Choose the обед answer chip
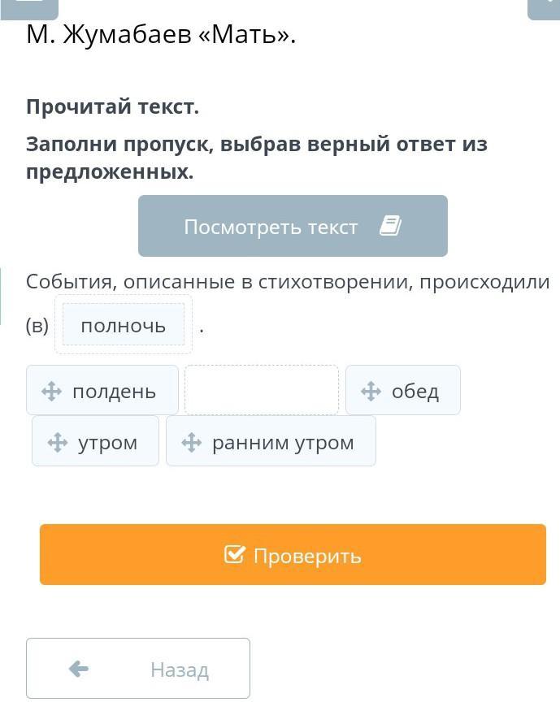Image resolution: width=560 pixels, height=728 pixels. click(403, 390)
